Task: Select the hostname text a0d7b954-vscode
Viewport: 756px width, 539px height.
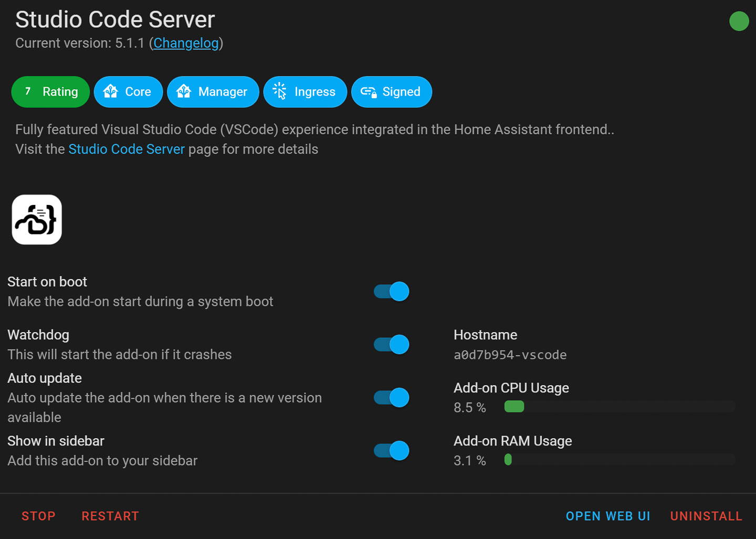Action: click(x=510, y=355)
